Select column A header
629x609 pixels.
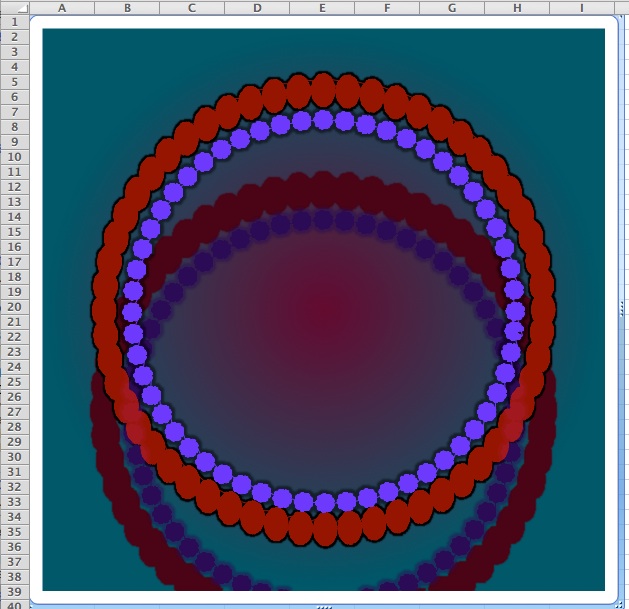tap(62, 8)
